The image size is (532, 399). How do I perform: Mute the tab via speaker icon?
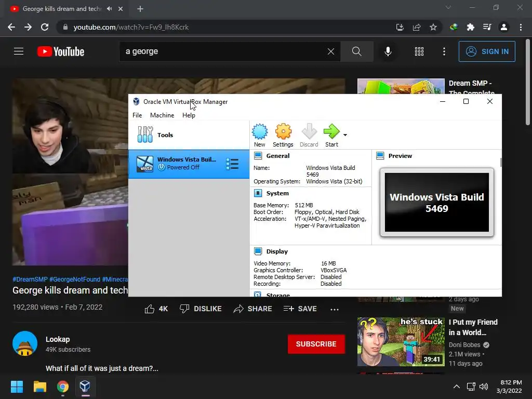(109, 9)
